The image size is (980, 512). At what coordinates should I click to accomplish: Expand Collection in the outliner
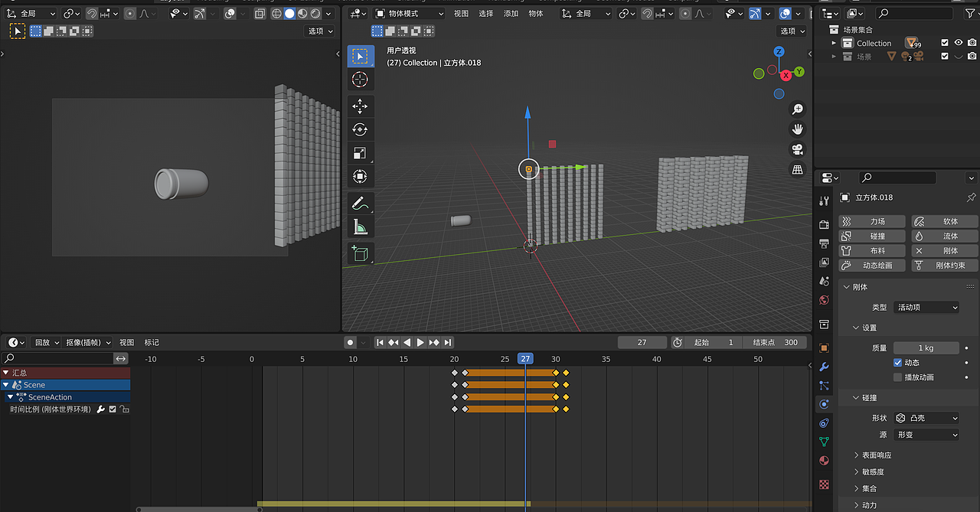coord(834,44)
